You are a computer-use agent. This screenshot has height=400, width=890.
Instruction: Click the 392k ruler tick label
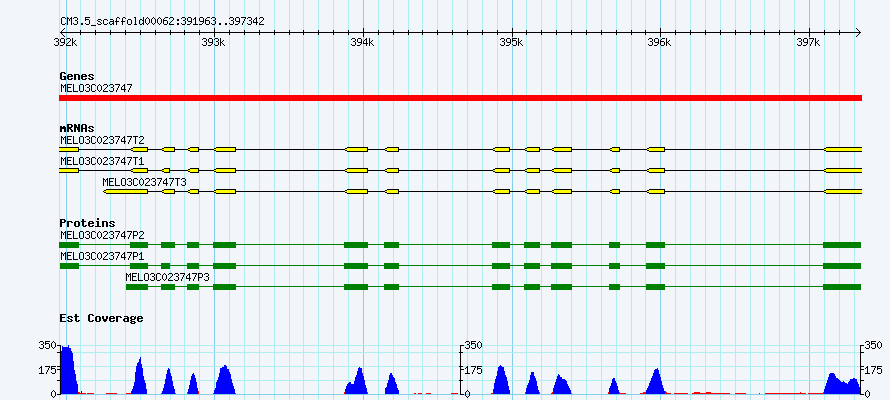[65, 43]
